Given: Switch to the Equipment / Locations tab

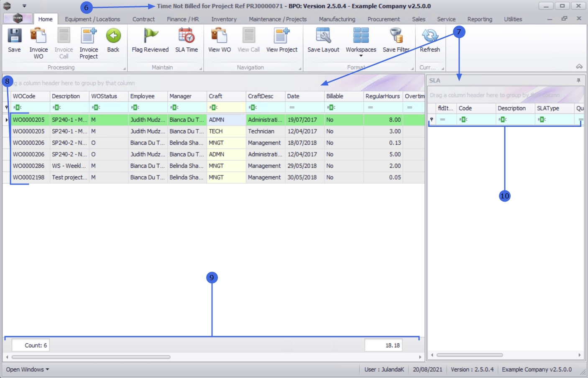Looking at the screenshot, I should coord(92,19).
